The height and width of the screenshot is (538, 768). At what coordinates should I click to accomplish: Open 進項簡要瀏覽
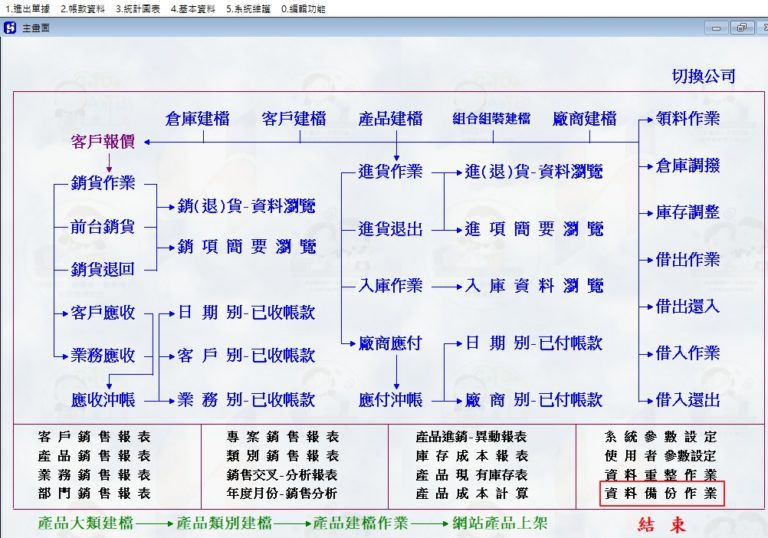(534, 229)
